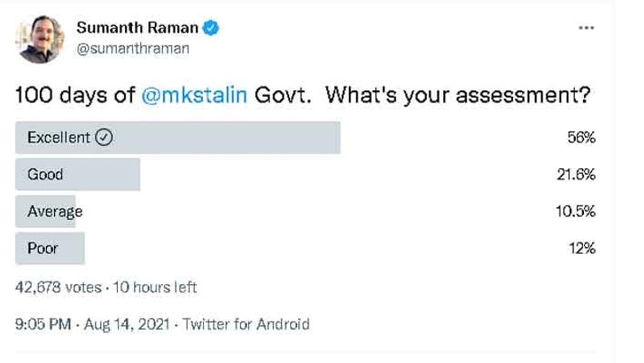The height and width of the screenshot is (363, 644).
Task: Click the 12% poll result
Action: pyautogui.click(x=583, y=248)
